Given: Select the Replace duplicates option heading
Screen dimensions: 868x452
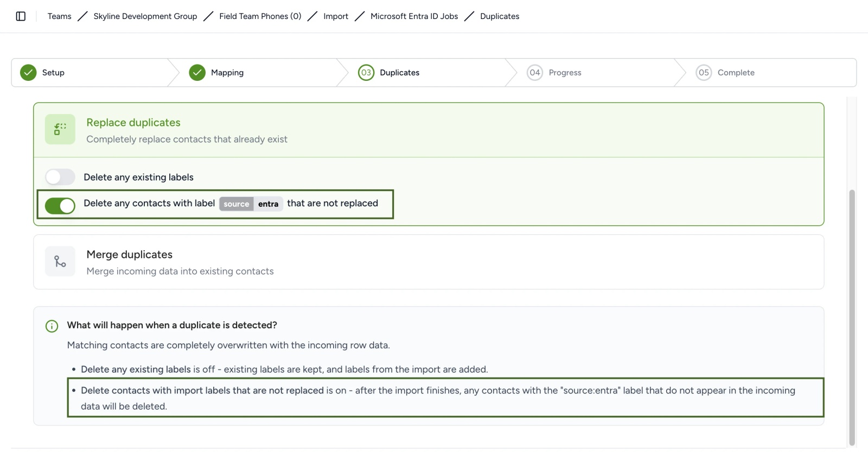Looking at the screenshot, I should click(133, 123).
